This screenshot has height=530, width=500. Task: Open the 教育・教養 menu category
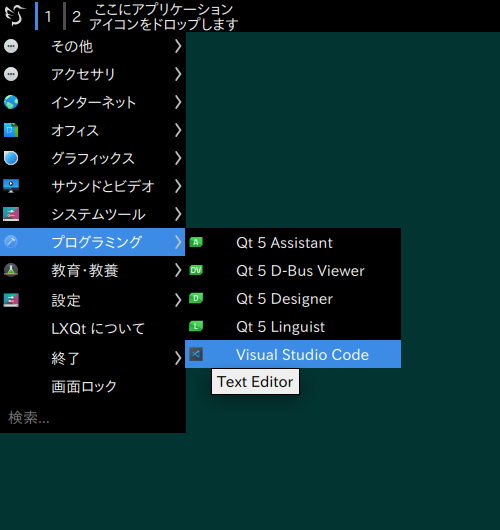pyautogui.click(x=93, y=270)
